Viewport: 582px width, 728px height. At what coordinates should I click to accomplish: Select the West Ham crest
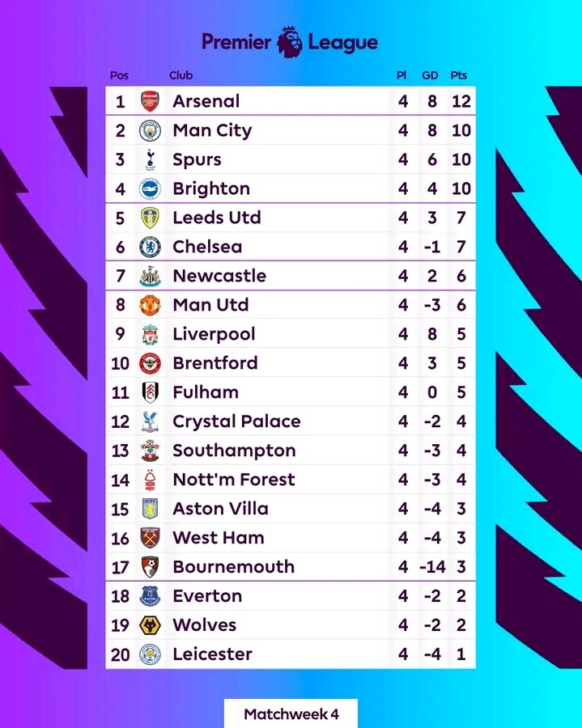pos(150,538)
